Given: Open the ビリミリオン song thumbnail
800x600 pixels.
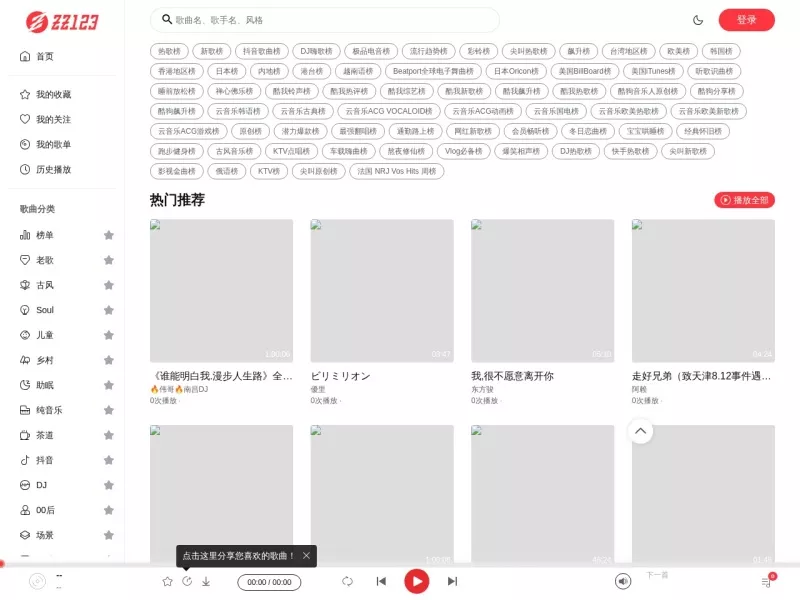Looking at the screenshot, I should (382, 291).
